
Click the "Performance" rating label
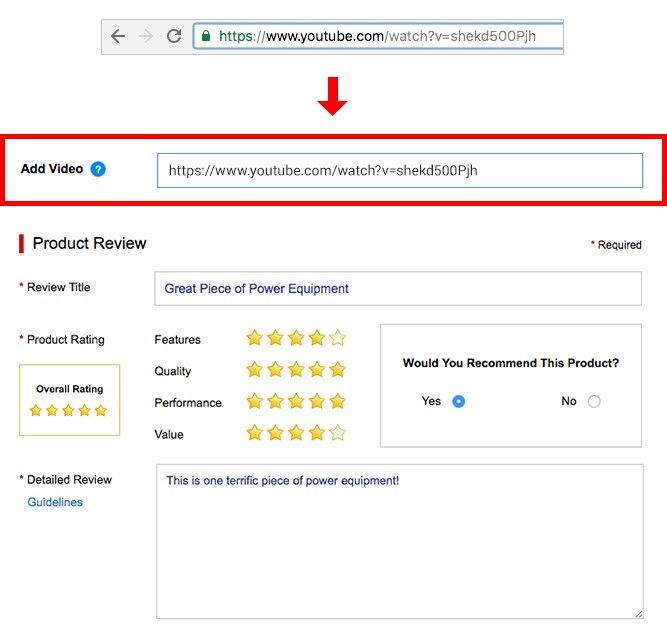(188, 402)
